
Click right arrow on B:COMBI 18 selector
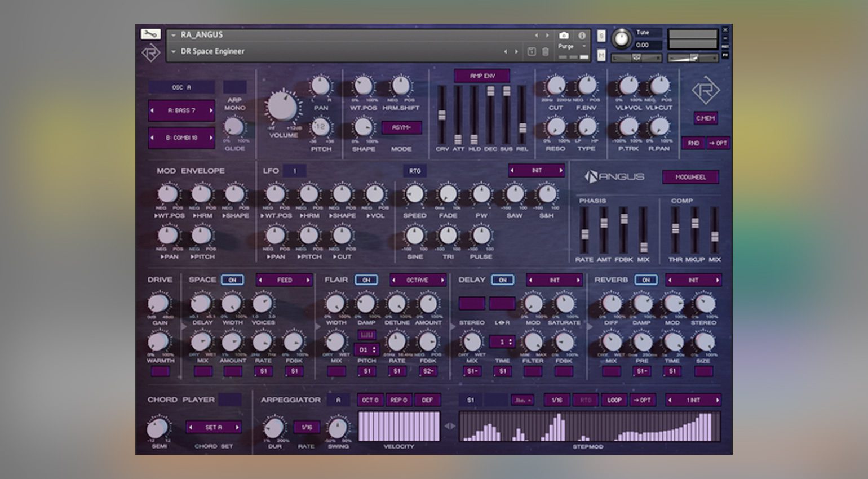pyautogui.click(x=211, y=138)
